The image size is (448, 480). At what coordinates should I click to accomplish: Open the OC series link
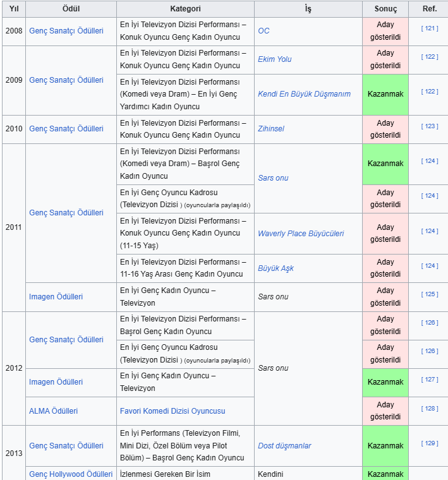point(263,31)
